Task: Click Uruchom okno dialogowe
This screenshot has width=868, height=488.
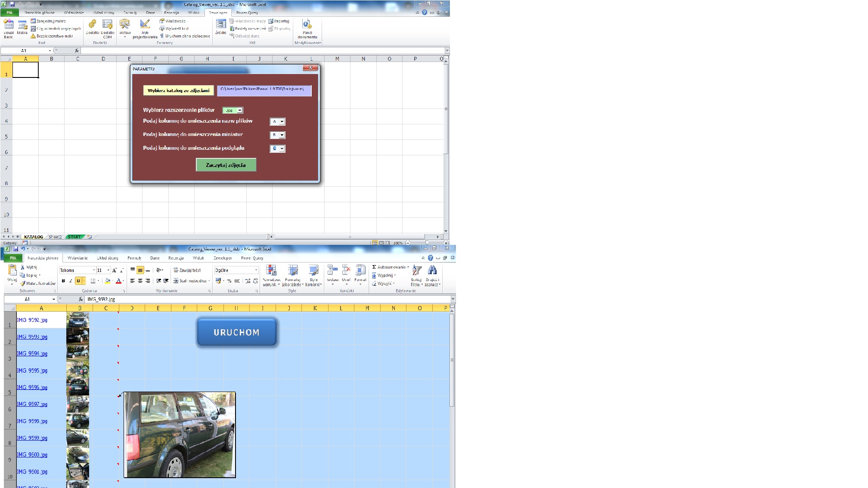Action: tap(185, 36)
